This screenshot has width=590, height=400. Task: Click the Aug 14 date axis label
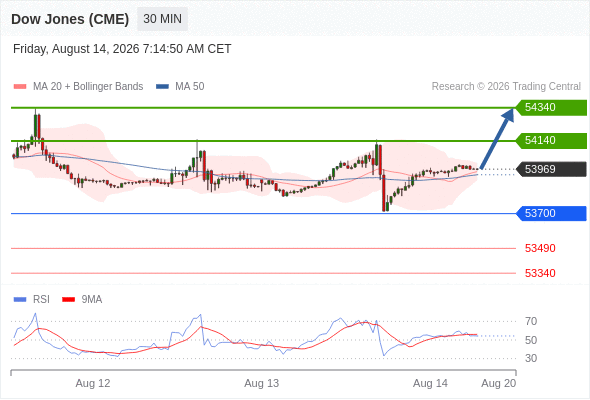pyautogui.click(x=430, y=383)
